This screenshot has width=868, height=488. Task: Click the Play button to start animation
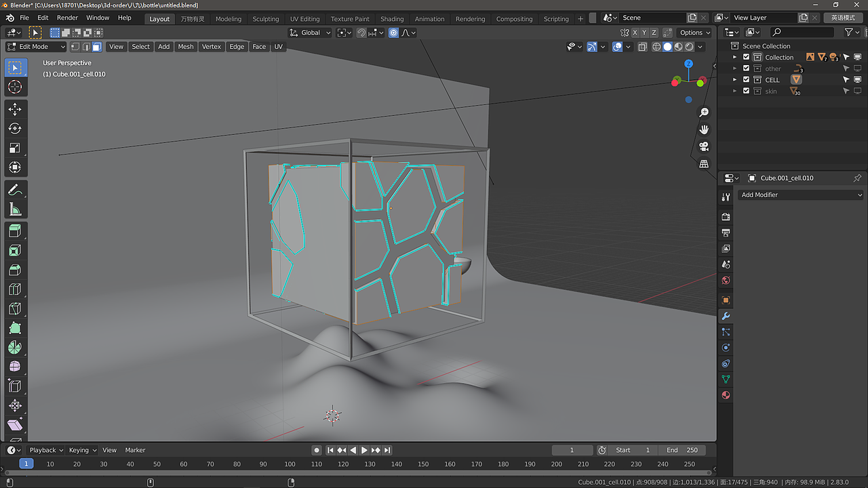(x=364, y=449)
